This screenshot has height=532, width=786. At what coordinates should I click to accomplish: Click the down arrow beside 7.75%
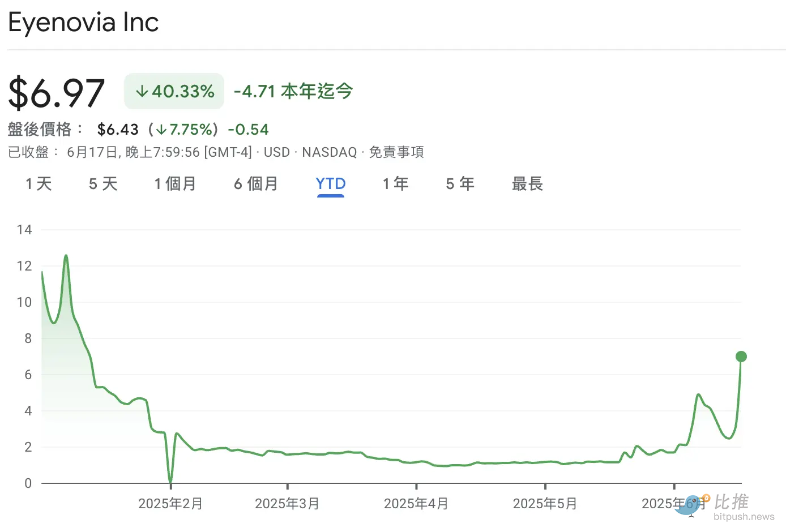[161, 130]
